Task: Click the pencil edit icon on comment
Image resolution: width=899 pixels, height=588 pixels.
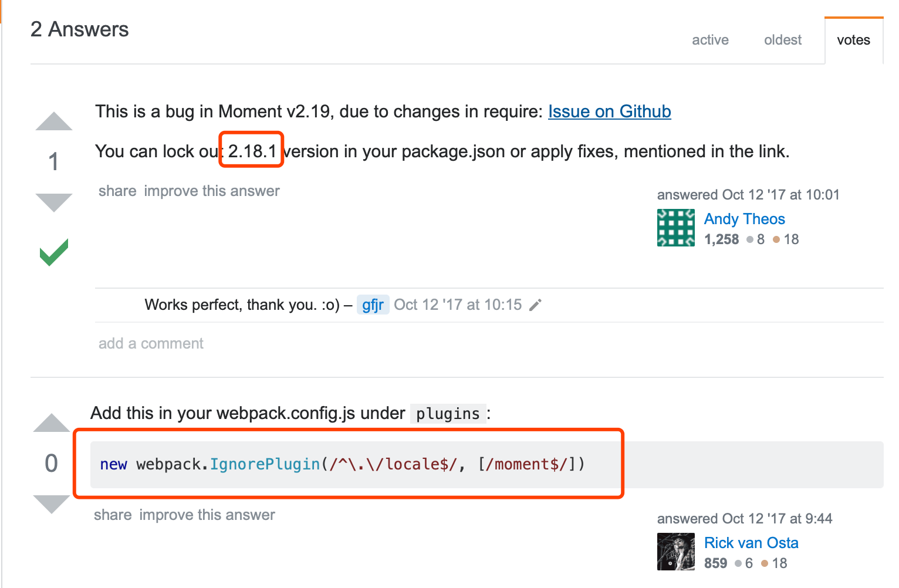Action: coord(535,305)
